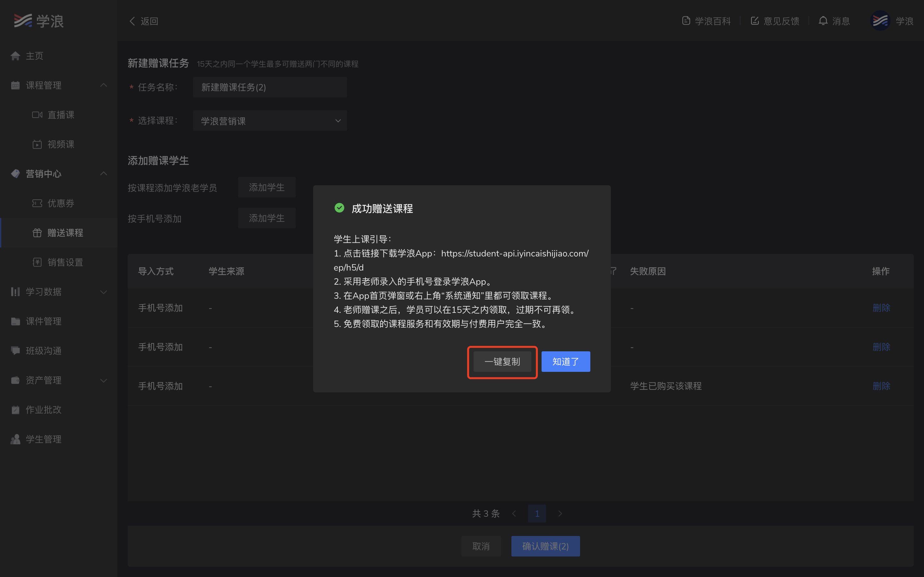
Task: Open 学生管理 via the people icon
Action: [x=15, y=439]
